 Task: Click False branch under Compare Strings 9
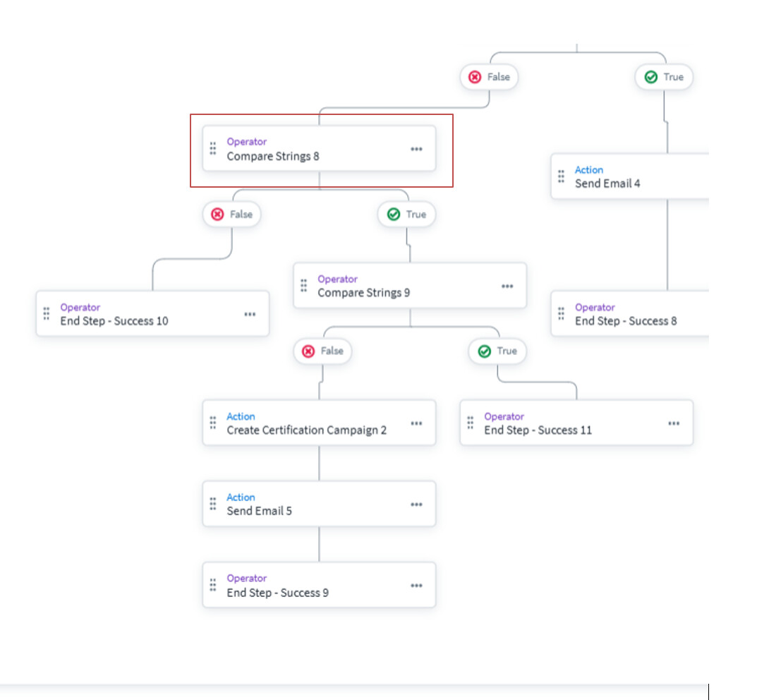[x=322, y=351]
